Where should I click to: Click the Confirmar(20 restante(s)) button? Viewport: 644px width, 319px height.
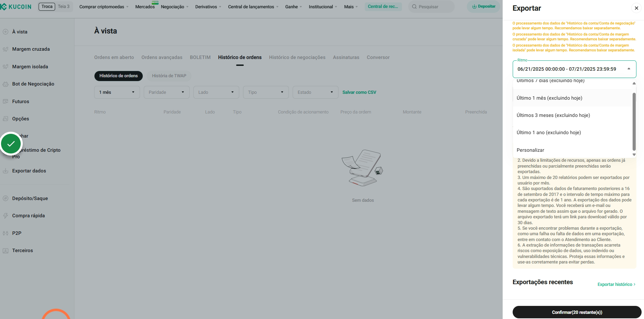pyautogui.click(x=577, y=312)
